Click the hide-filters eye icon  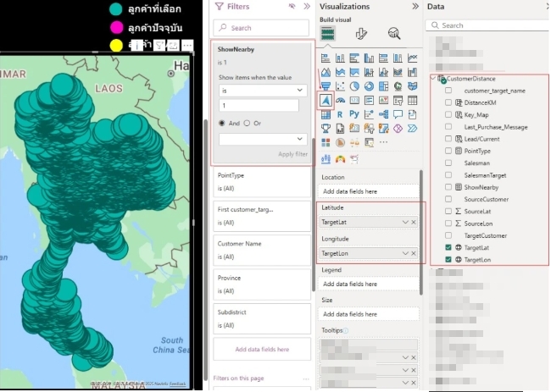pos(292,7)
